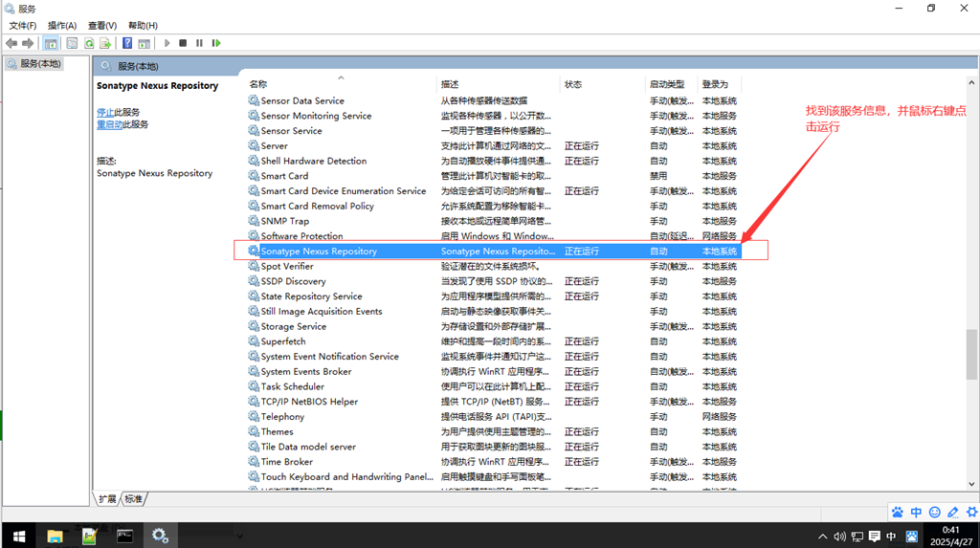The image size is (980, 548).
Task: Click the 重启动 service link
Action: click(109, 125)
